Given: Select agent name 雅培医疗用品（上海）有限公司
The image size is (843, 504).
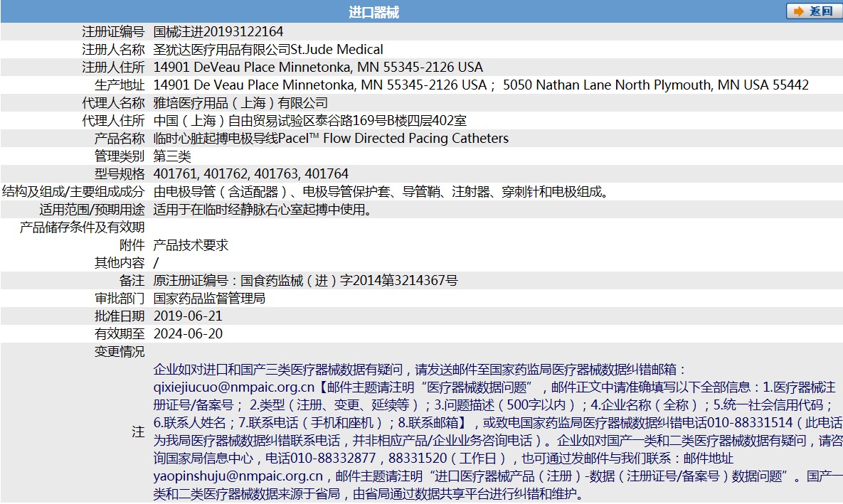Looking at the screenshot, I should point(240,102).
